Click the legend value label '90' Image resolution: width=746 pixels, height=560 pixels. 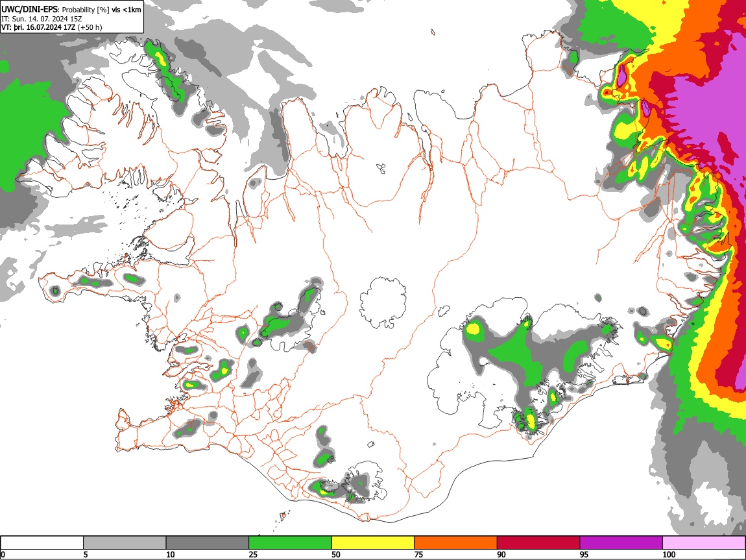pos(501,554)
